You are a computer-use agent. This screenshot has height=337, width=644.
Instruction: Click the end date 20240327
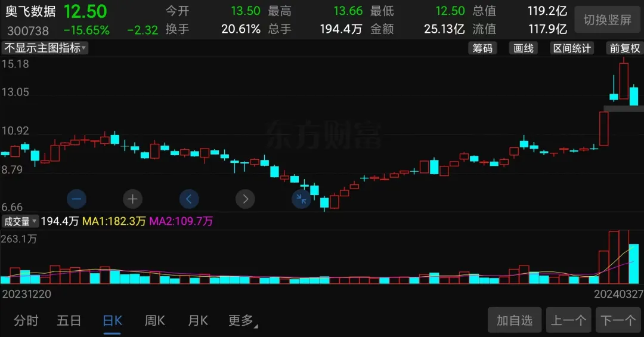click(618, 294)
